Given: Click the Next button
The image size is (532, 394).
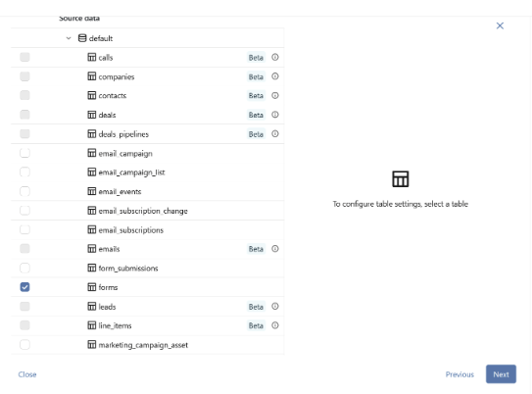Looking at the screenshot, I should [x=501, y=374].
